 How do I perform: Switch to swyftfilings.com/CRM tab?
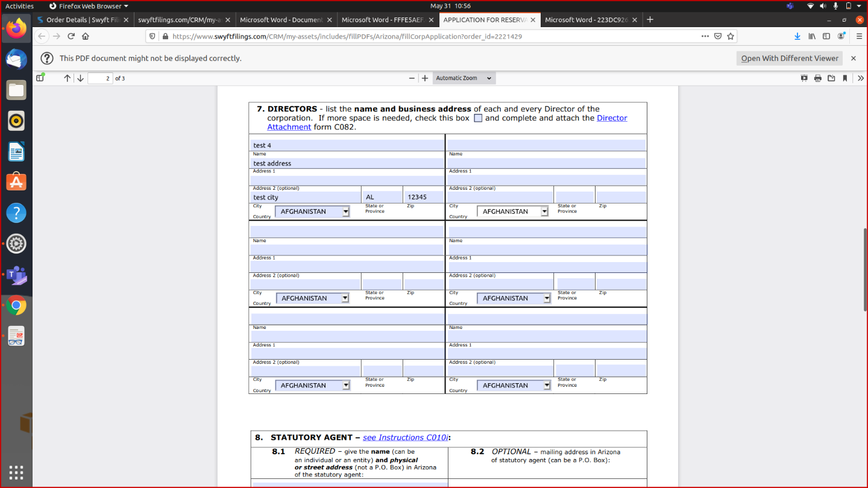pyautogui.click(x=184, y=19)
